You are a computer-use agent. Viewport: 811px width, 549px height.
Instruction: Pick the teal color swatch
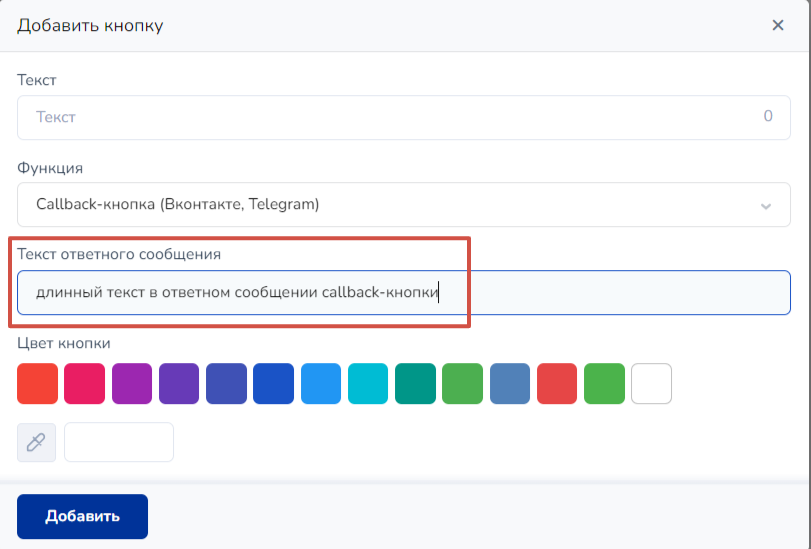pyautogui.click(x=416, y=383)
